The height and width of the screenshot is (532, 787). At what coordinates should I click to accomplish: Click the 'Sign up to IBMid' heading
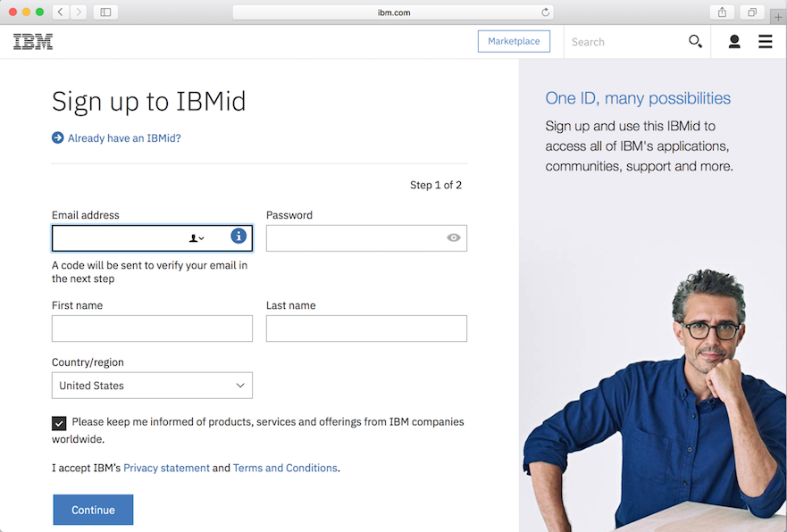tap(148, 101)
